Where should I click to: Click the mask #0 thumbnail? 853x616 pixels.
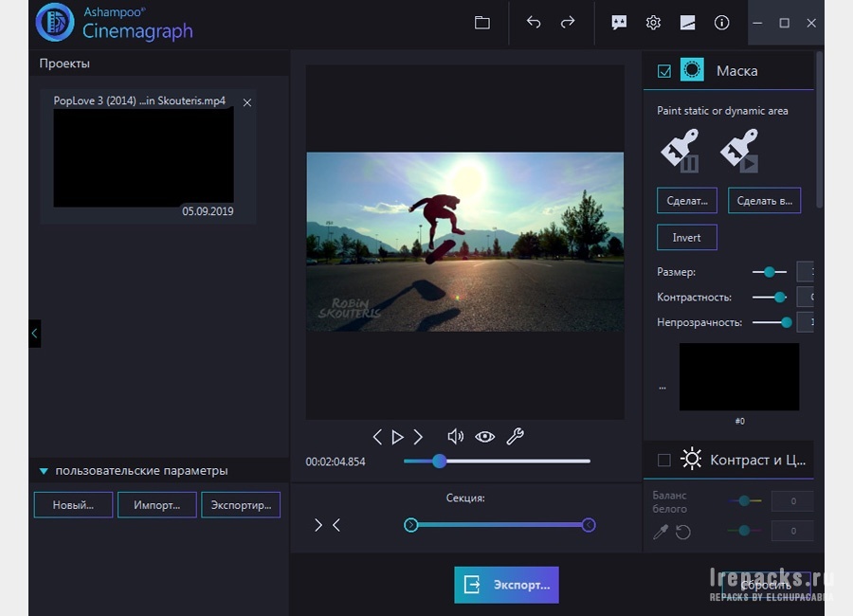click(739, 376)
